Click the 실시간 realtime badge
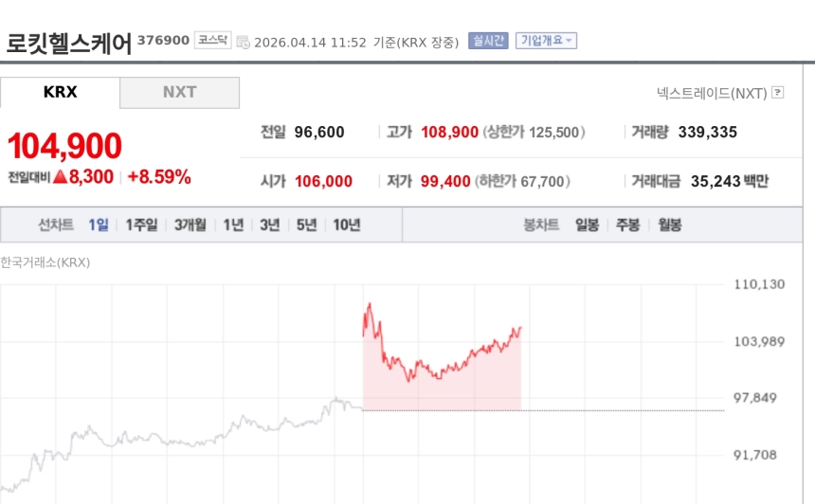 [x=488, y=41]
